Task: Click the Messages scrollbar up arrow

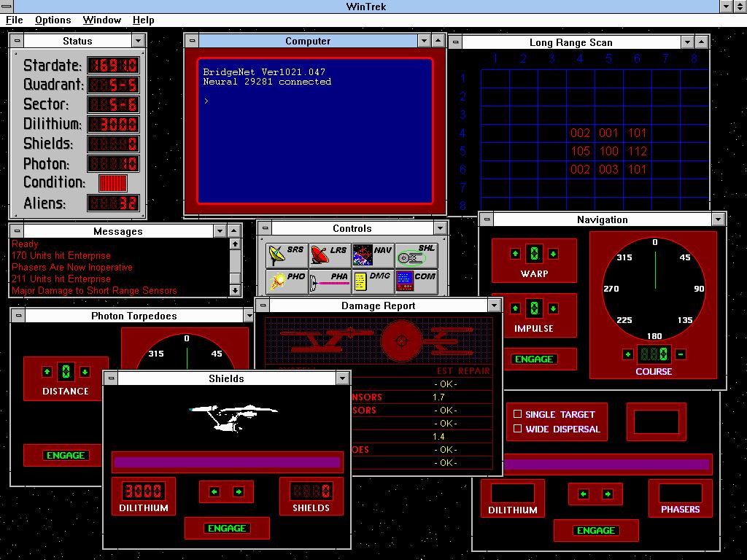Action: [x=235, y=244]
